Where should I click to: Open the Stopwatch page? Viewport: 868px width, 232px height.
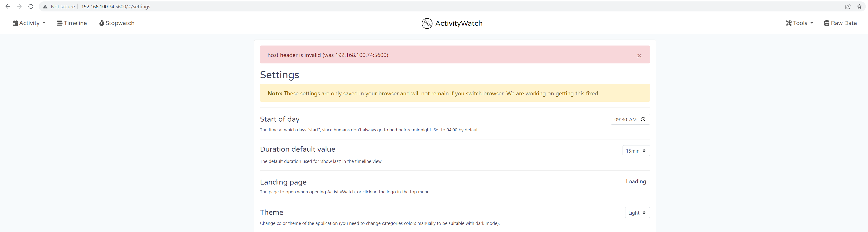117,23
